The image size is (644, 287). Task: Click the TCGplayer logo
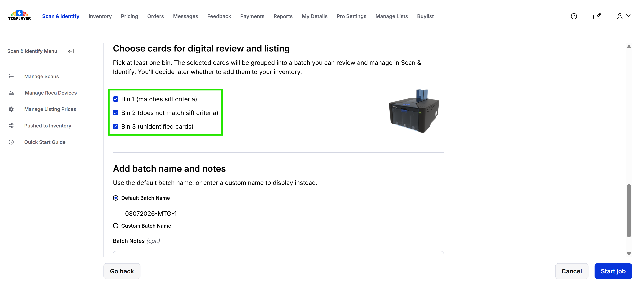[19, 16]
